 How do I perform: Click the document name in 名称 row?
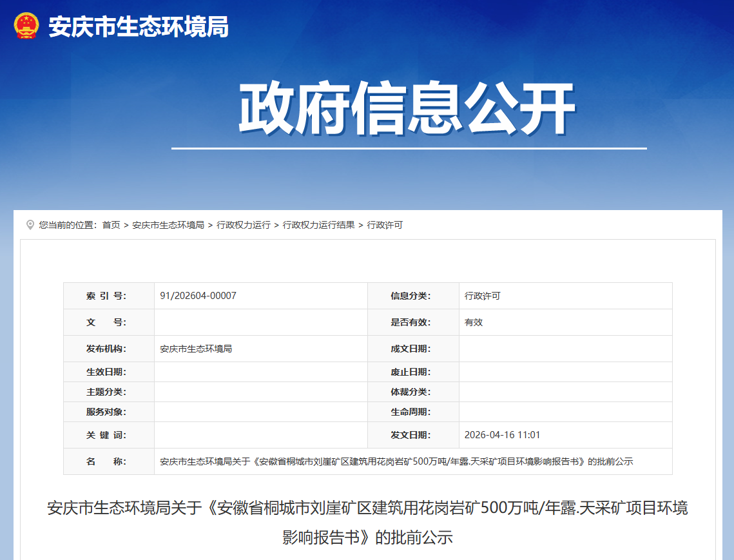pos(396,461)
